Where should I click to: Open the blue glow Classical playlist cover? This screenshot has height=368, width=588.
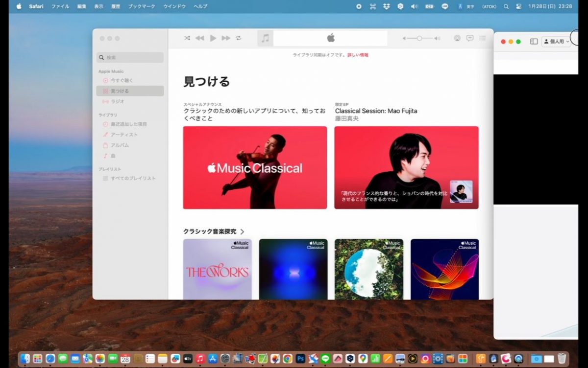[293, 269]
